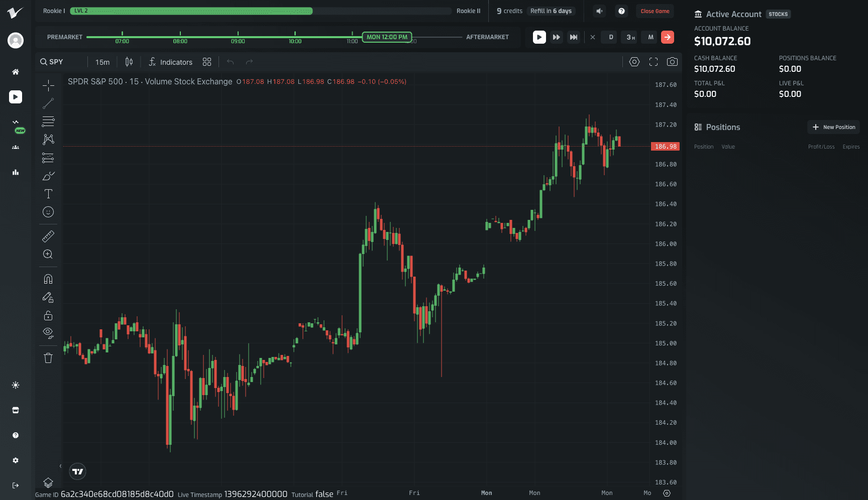Viewport: 868px width, 500px height.
Task: Select the crosshair cursor tool
Action: click(48, 85)
